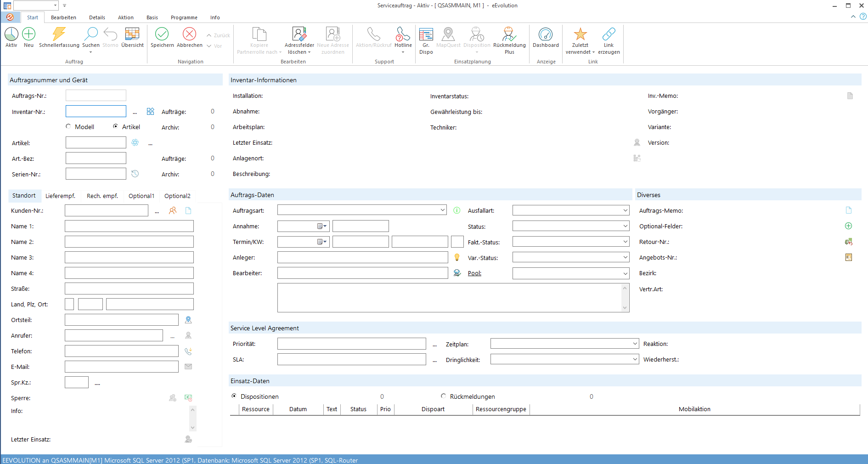868x464 pixels.
Task: Click the Straße input field
Action: 129,289
